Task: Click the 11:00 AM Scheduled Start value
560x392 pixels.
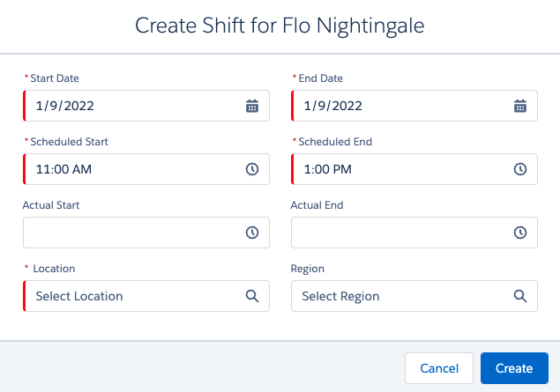Action: click(x=63, y=169)
